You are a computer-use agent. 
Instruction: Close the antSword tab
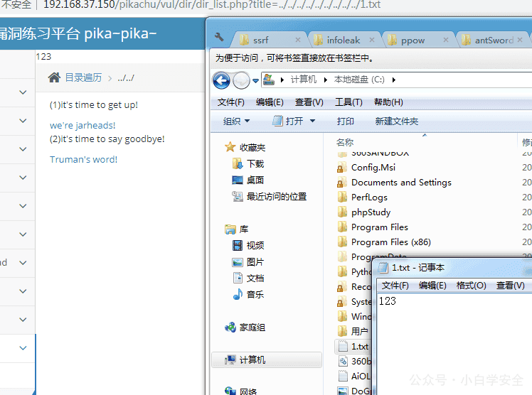click(520, 40)
